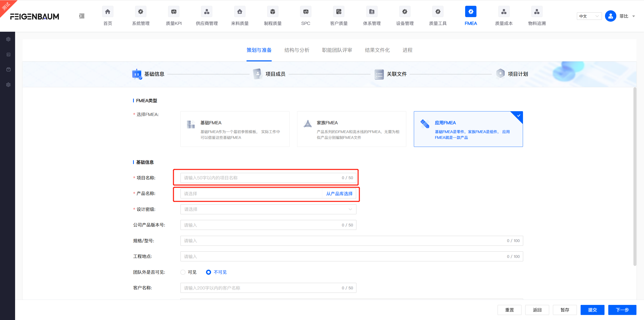Select the 不可见 radio option
The height and width of the screenshot is (320, 644).
[x=208, y=272]
